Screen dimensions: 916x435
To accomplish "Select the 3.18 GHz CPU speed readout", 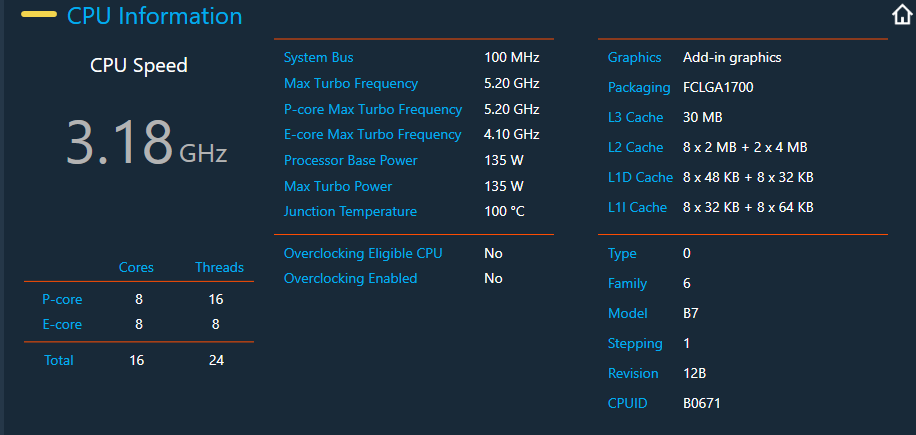I will point(146,143).
